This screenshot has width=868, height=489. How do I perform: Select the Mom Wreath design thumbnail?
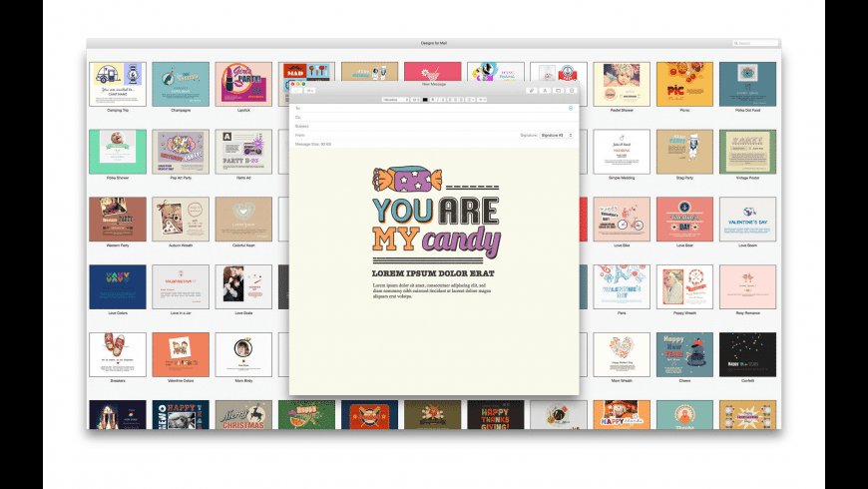pos(622,354)
